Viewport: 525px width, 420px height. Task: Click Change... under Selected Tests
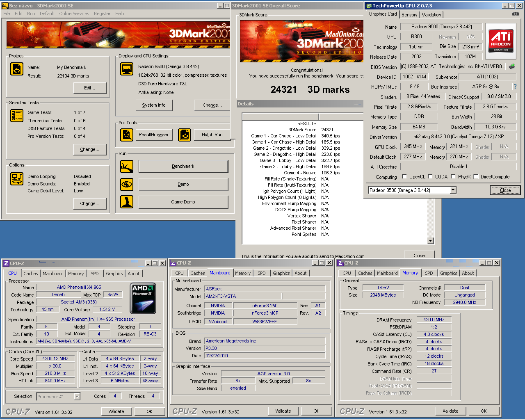89,150
